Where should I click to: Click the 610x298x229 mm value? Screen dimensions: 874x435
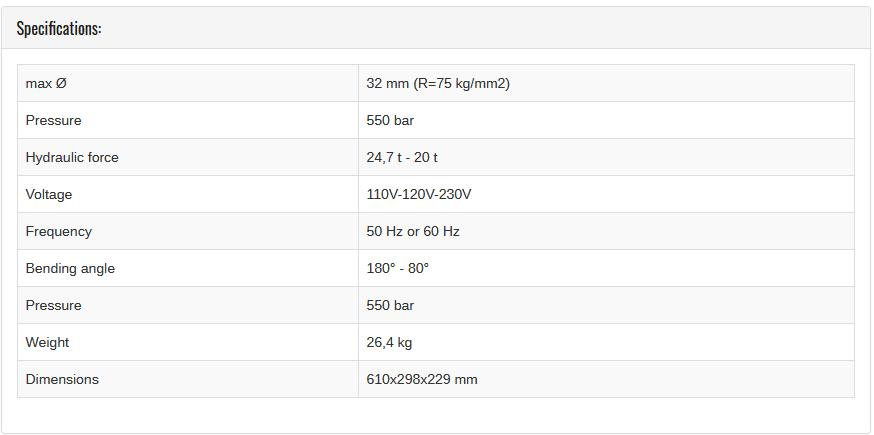click(422, 379)
